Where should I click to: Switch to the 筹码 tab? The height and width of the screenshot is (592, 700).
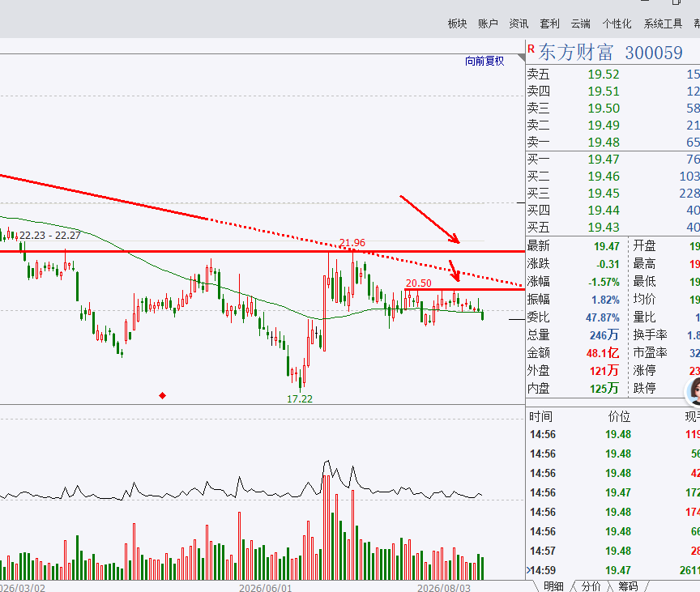(628, 586)
